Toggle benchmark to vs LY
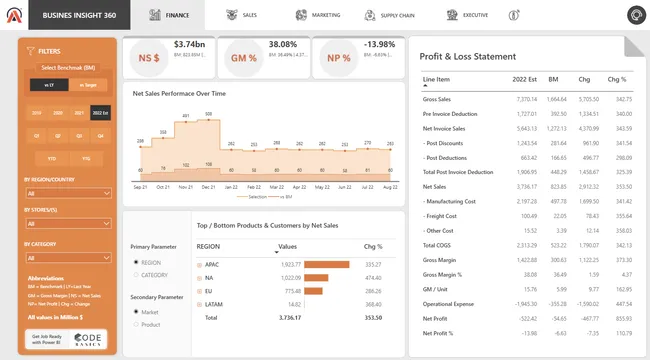This screenshot has width=650, height=360. tap(49, 85)
